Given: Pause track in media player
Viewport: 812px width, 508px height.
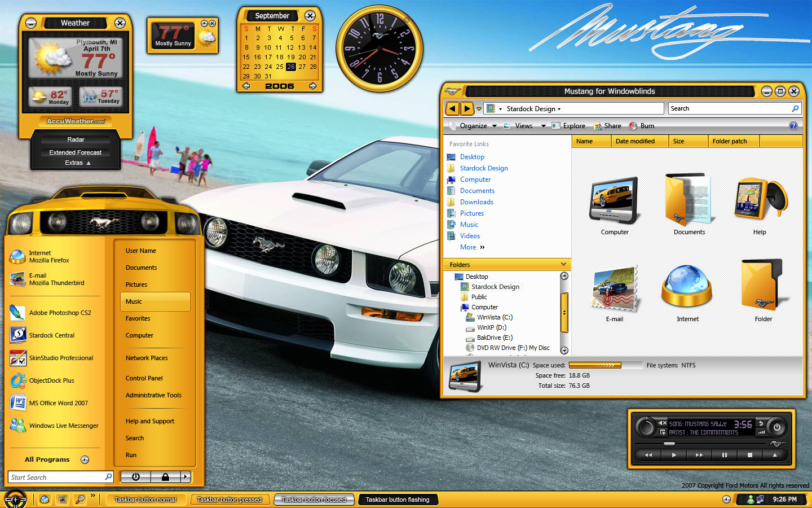Looking at the screenshot, I should 725,455.
